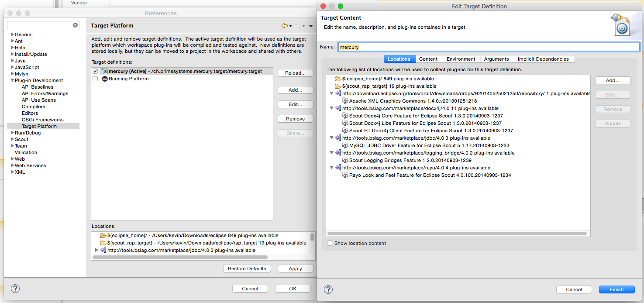The image size is (644, 303).
Task: Click the Name input field containing mercury
Action: pos(489,47)
